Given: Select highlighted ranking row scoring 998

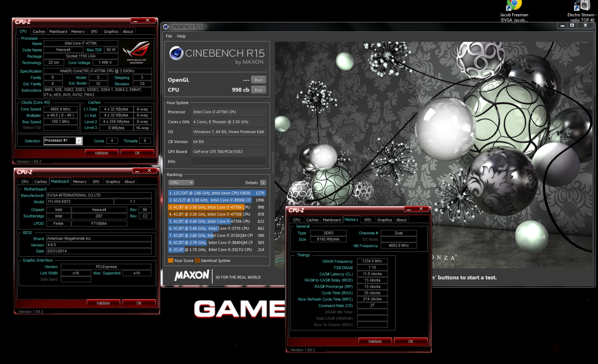Looking at the screenshot, I should [217, 207].
